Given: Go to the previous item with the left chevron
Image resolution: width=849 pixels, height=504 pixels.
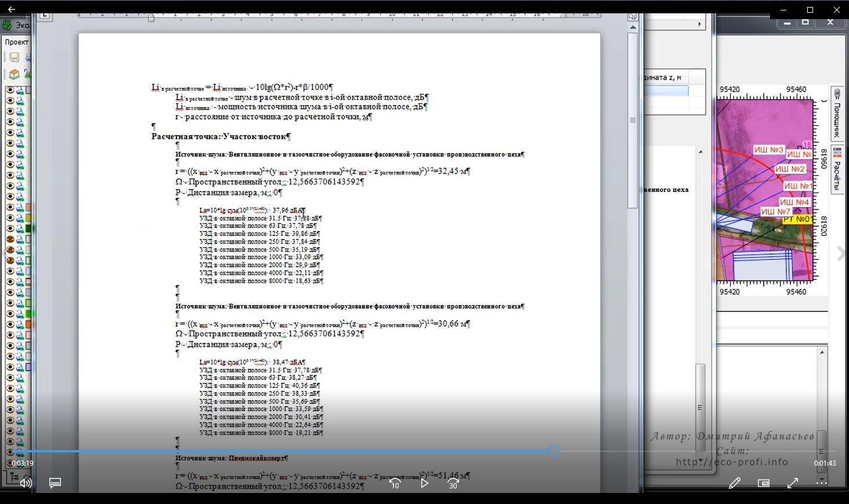Looking at the screenshot, I should click(x=7, y=253).
